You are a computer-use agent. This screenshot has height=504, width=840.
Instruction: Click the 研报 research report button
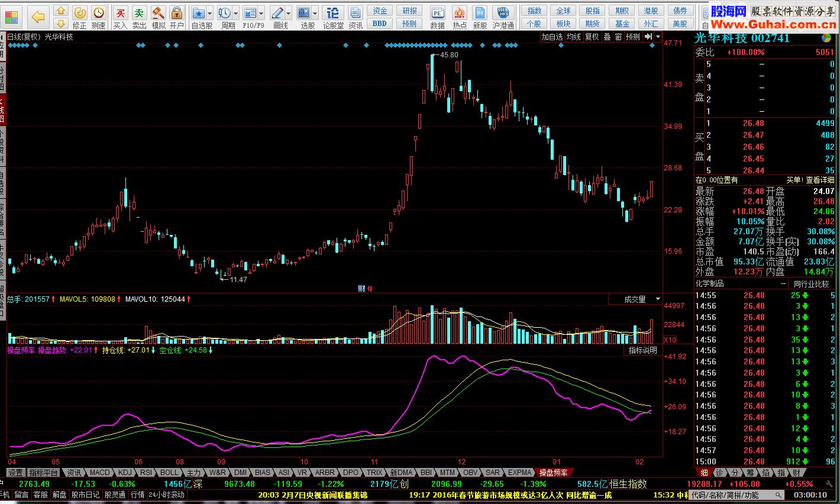(409, 11)
